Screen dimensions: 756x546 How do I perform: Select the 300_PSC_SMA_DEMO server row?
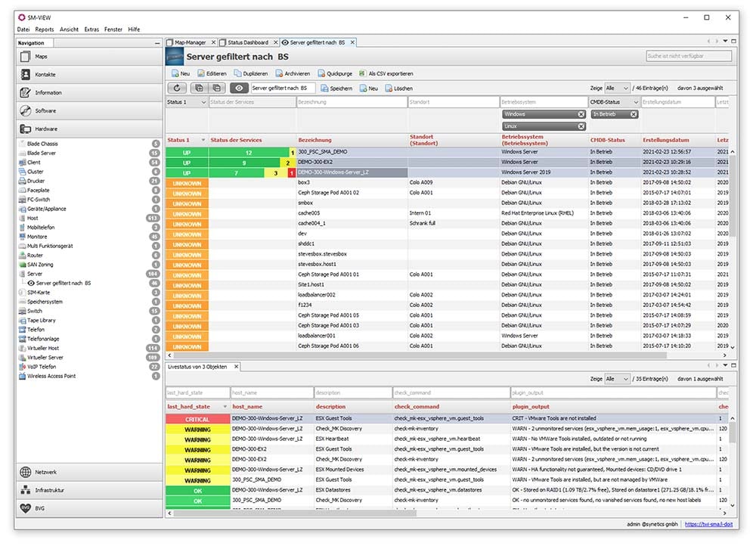click(448, 152)
